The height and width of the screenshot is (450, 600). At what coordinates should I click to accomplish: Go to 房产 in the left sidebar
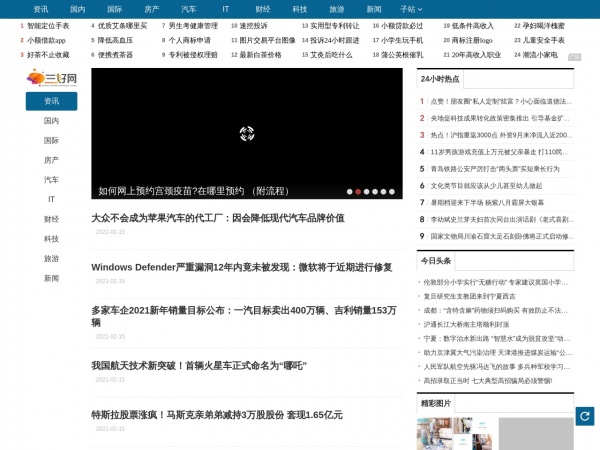(51, 160)
